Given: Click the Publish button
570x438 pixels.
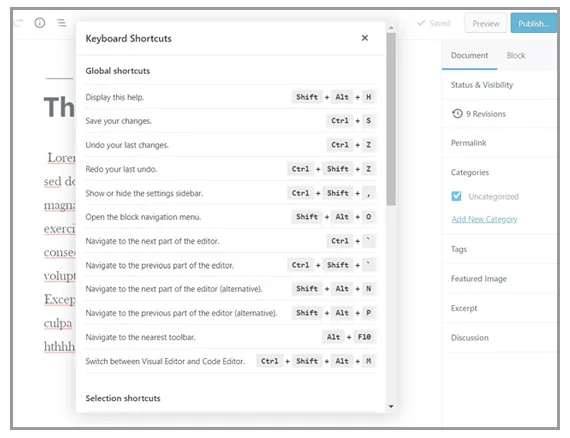Looking at the screenshot, I should point(533,23).
